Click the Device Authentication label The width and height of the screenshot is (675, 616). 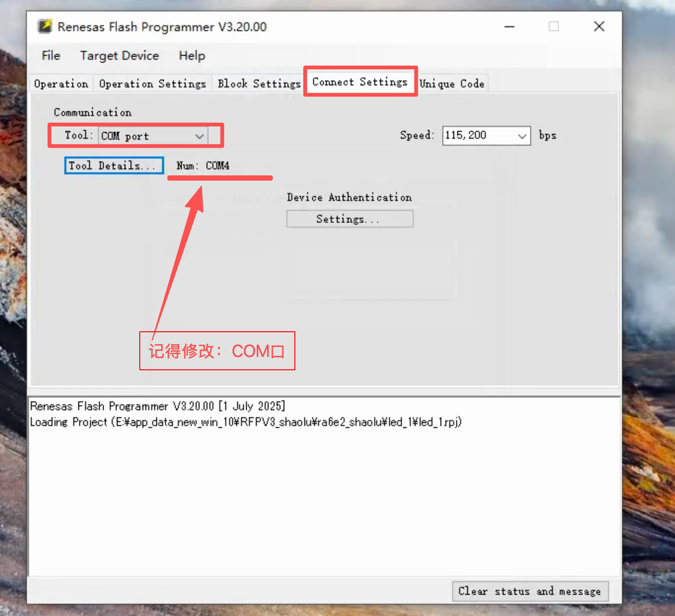(349, 197)
